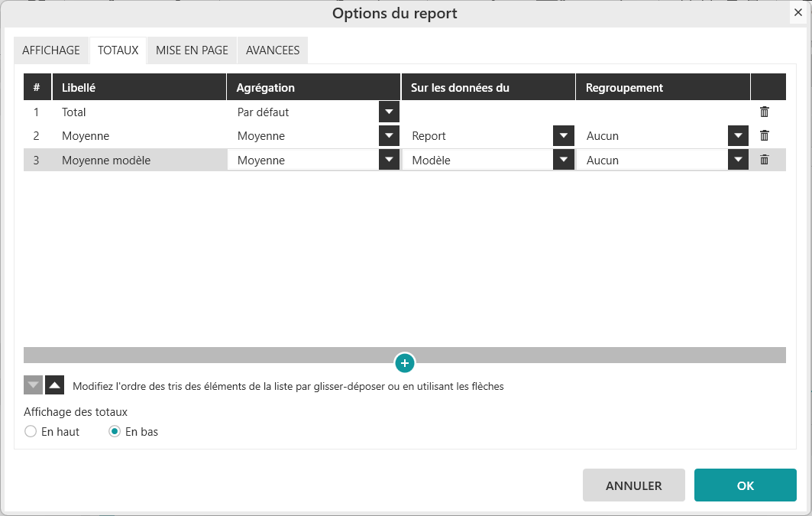Open data source dropdown showing Report
This screenshot has height=516, width=812.
click(563, 136)
